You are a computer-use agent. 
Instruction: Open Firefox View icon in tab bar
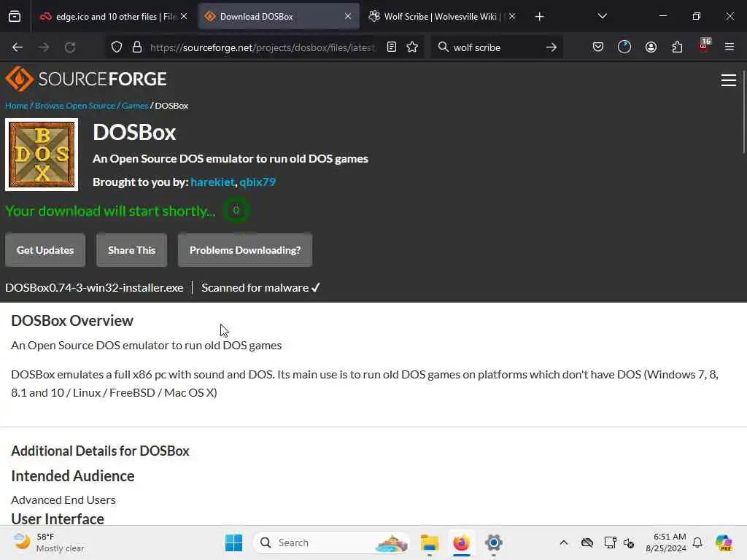pos(15,17)
